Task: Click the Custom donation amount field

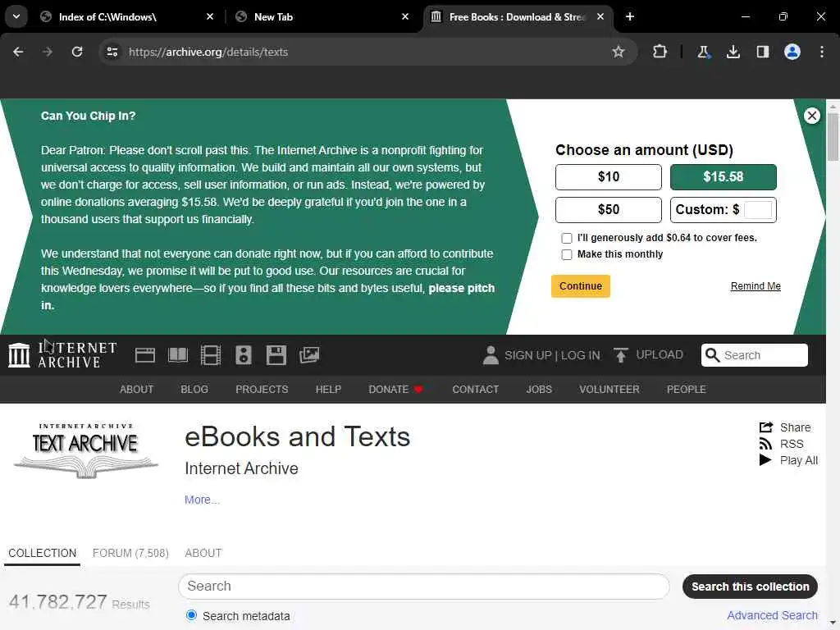Action: point(757,209)
